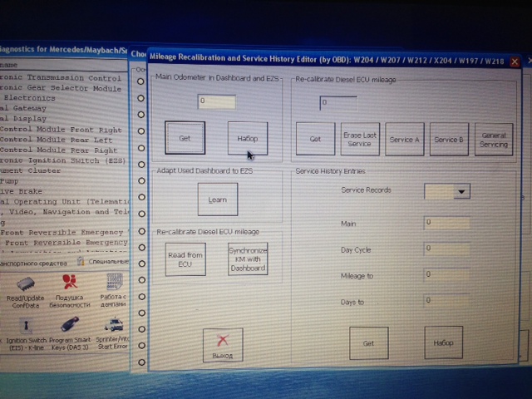Click the Service A button

point(405,140)
